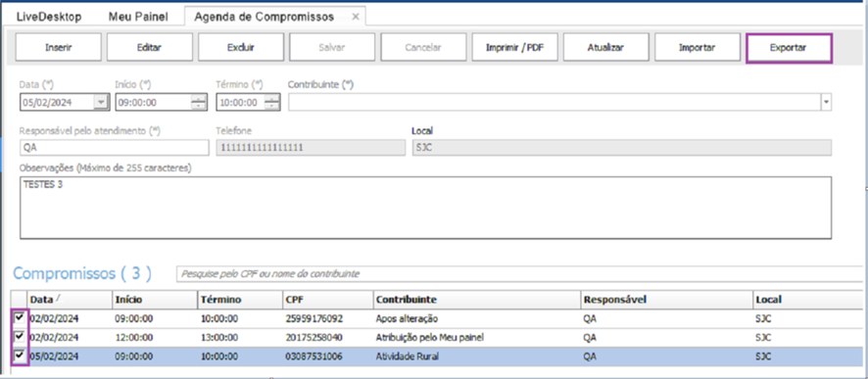Uncheck the Atividade Rural row checkbox
868x379 pixels.
click(20, 355)
